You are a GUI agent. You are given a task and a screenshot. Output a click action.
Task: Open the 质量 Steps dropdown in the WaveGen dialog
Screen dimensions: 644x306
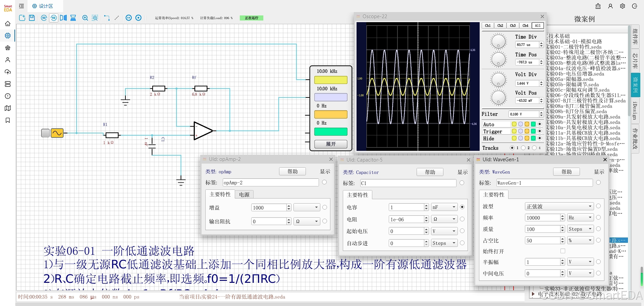tap(581, 229)
